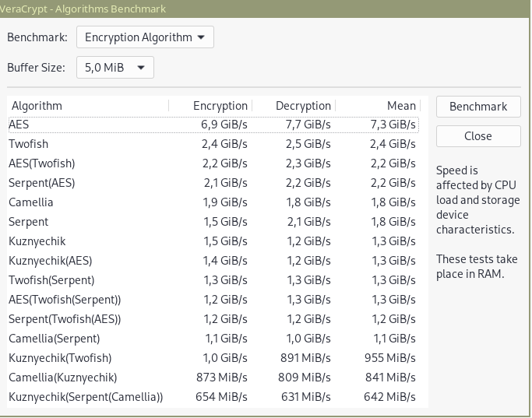Select the Kuznyechik algorithm row
The width and height of the screenshot is (532, 418).
(213, 241)
